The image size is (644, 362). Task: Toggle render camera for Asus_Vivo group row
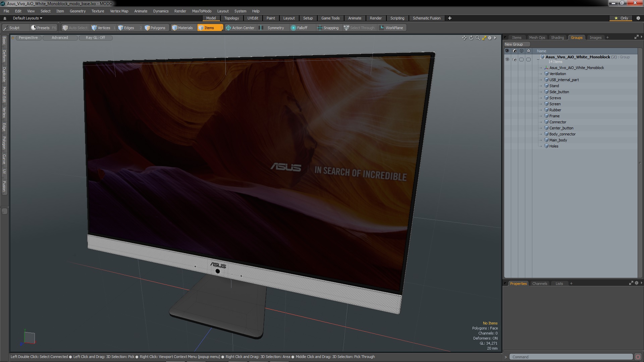pos(515,59)
